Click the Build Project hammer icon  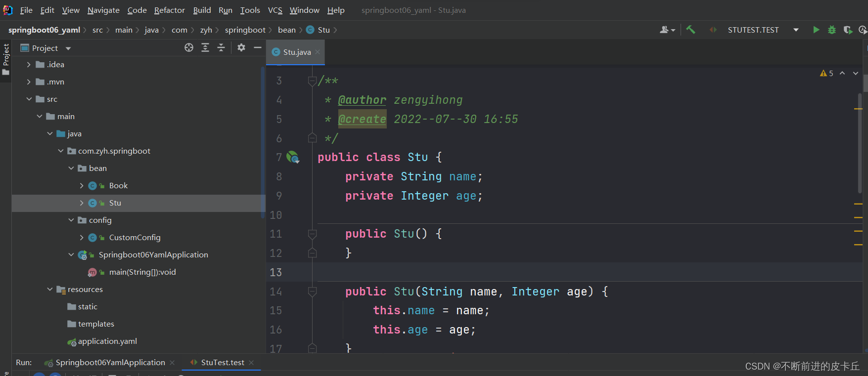click(691, 30)
